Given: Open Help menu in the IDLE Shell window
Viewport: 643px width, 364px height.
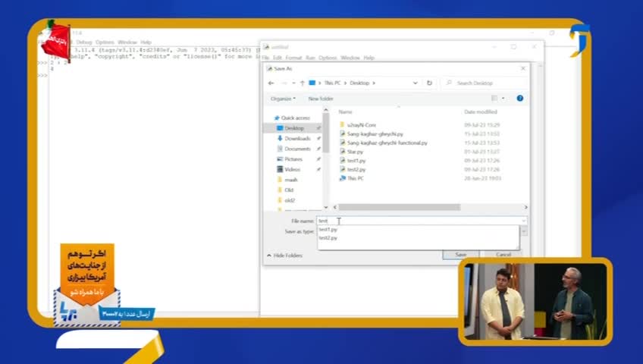Looking at the screenshot, I should tap(146, 42).
